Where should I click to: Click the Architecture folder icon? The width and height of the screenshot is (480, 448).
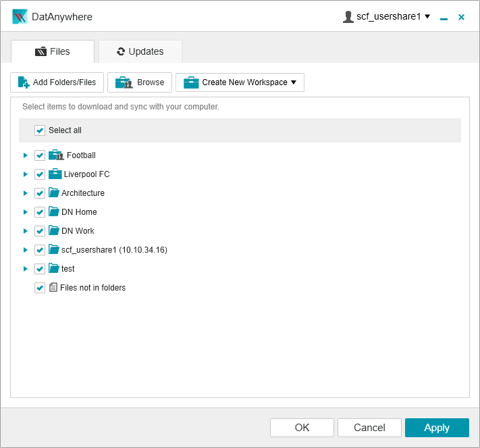coord(54,193)
